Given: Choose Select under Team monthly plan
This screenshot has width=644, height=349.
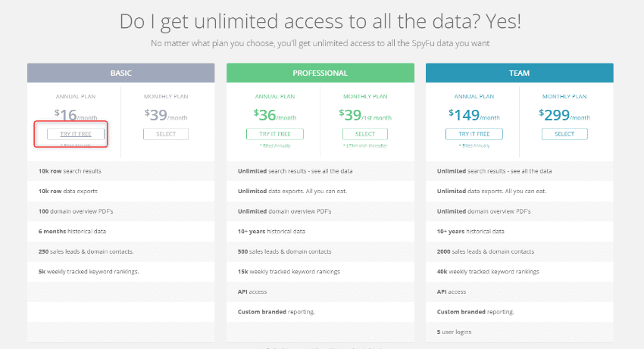Looking at the screenshot, I should 564,134.
